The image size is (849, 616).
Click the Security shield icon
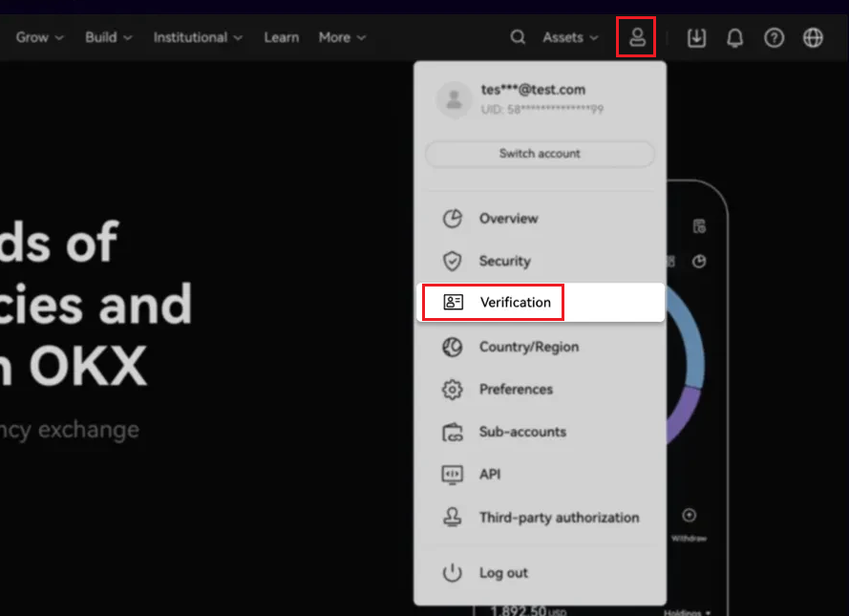click(x=452, y=261)
